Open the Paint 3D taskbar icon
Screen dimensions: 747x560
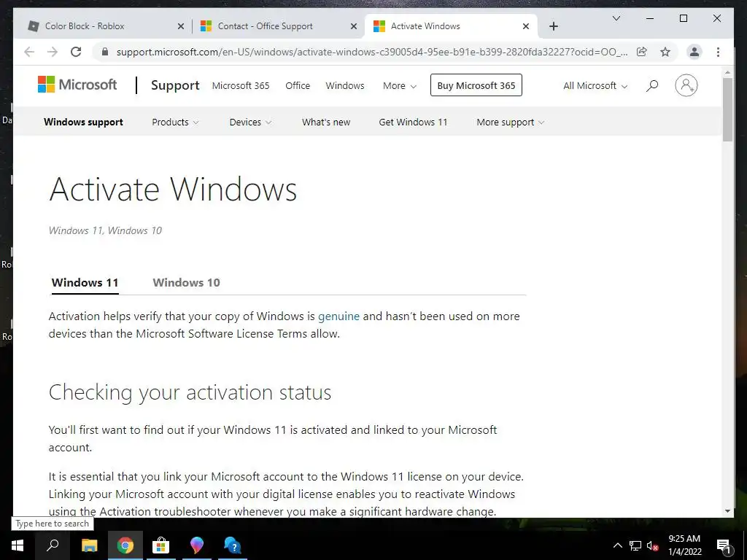tap(196, 545)
